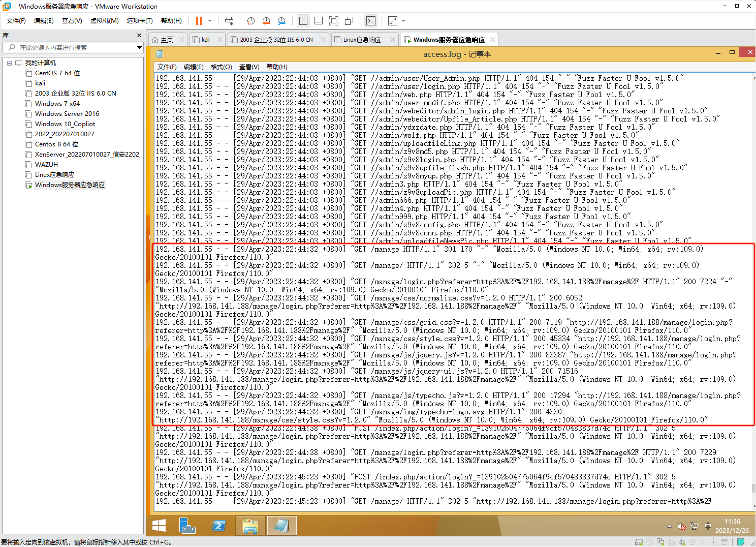Revert the VM to its previous snapshot

(x=266, y=21)
